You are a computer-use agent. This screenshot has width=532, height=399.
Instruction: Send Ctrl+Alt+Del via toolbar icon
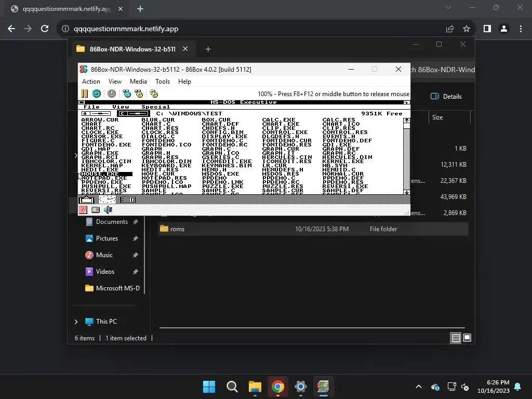127,94
